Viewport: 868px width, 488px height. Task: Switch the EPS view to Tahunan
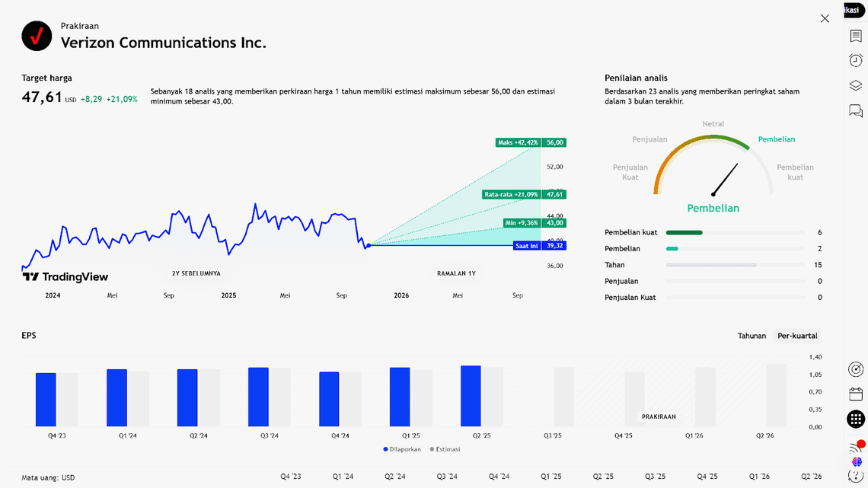[752, 336]
